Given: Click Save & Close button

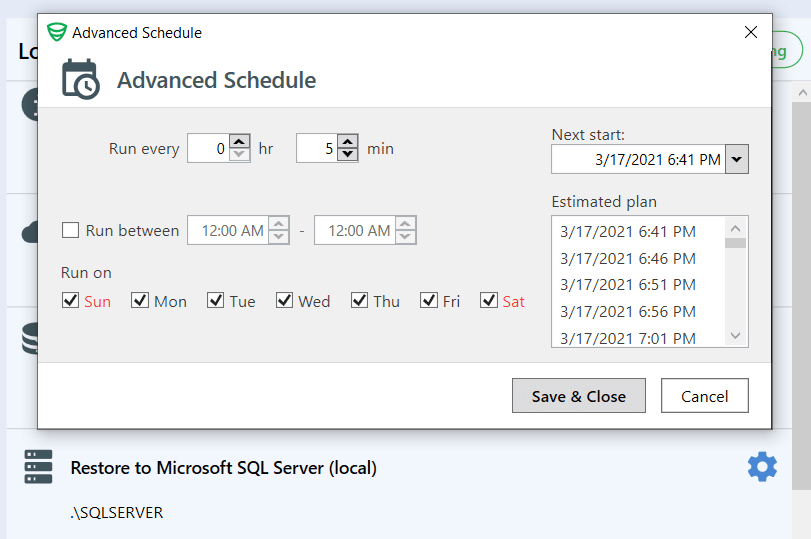Looking at the screenshot, I should (579, 396).
